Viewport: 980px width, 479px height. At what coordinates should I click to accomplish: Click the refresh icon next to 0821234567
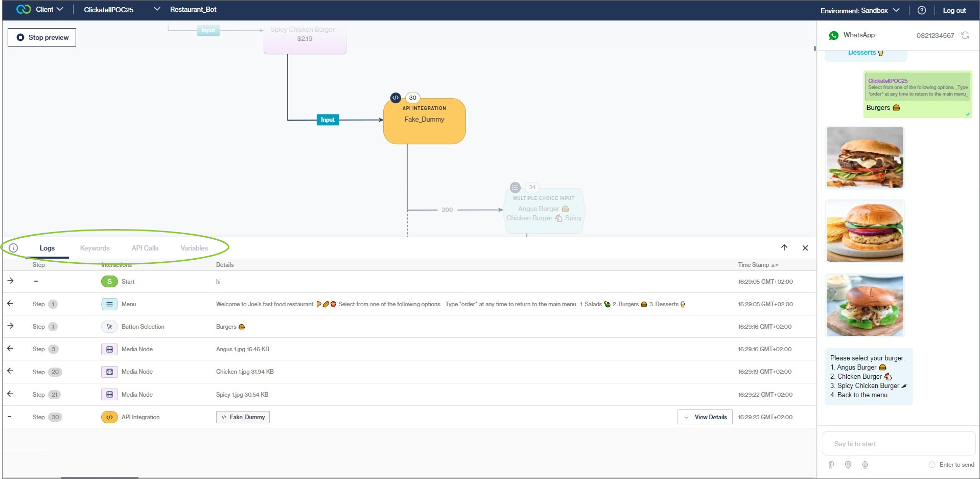(965, 35)
